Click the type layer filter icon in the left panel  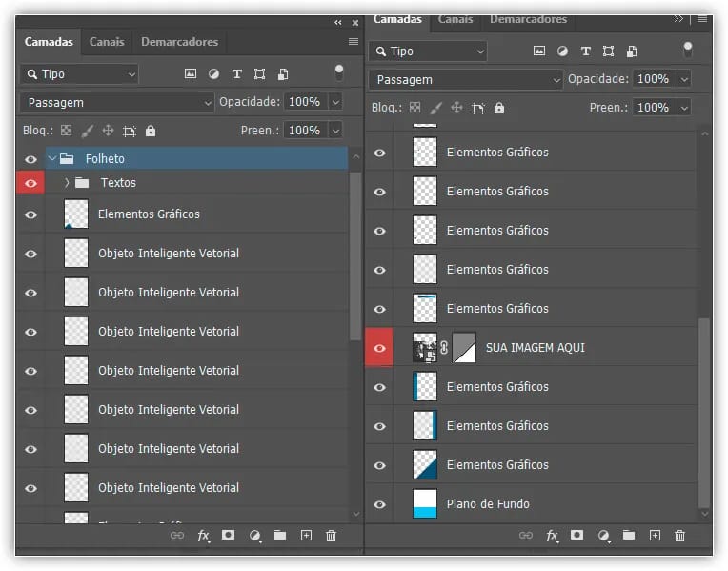(x=236, y=73)
